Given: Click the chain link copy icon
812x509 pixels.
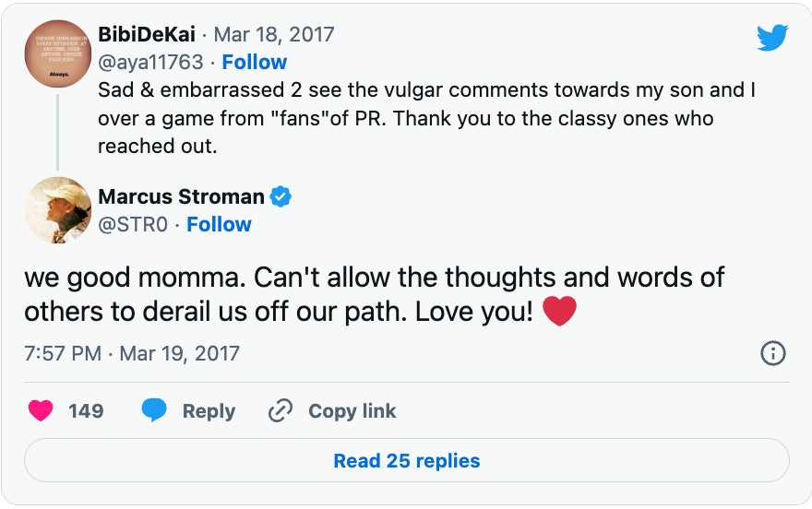Looking at the screenshot, I should click(280, 411).
